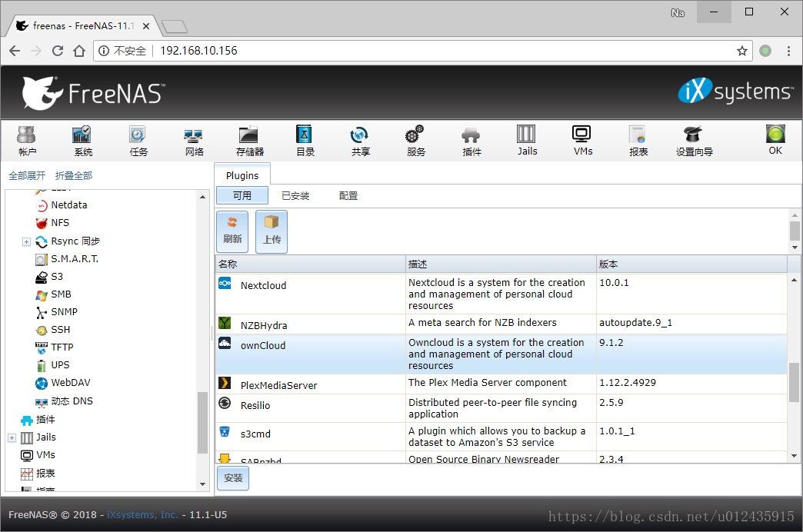Screen dimensions: 803x532
Task: Sort by the 版本 version column header
Action: [x=692, y=264]
